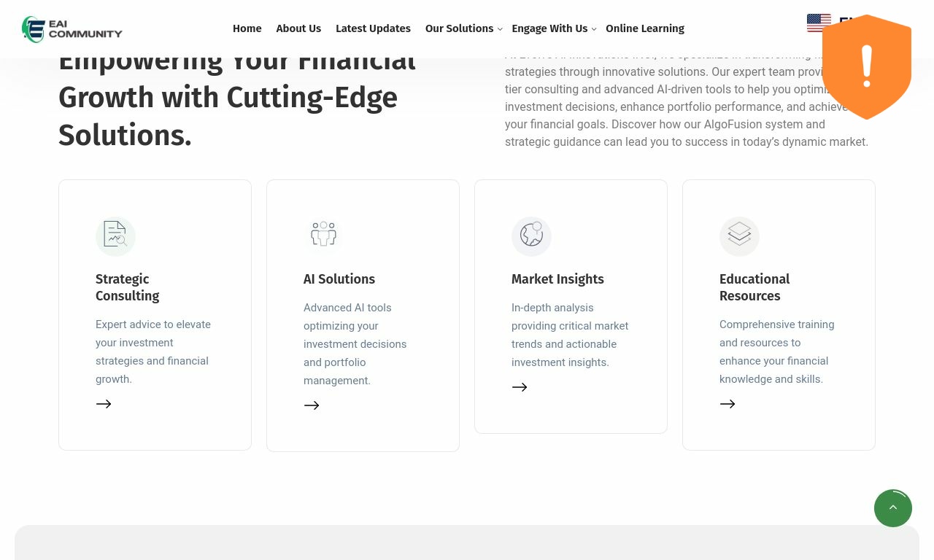Expand the Engage With Us dropdown
Image resolution: width=934 pixels, height=560 pixels.
[554, 29]
